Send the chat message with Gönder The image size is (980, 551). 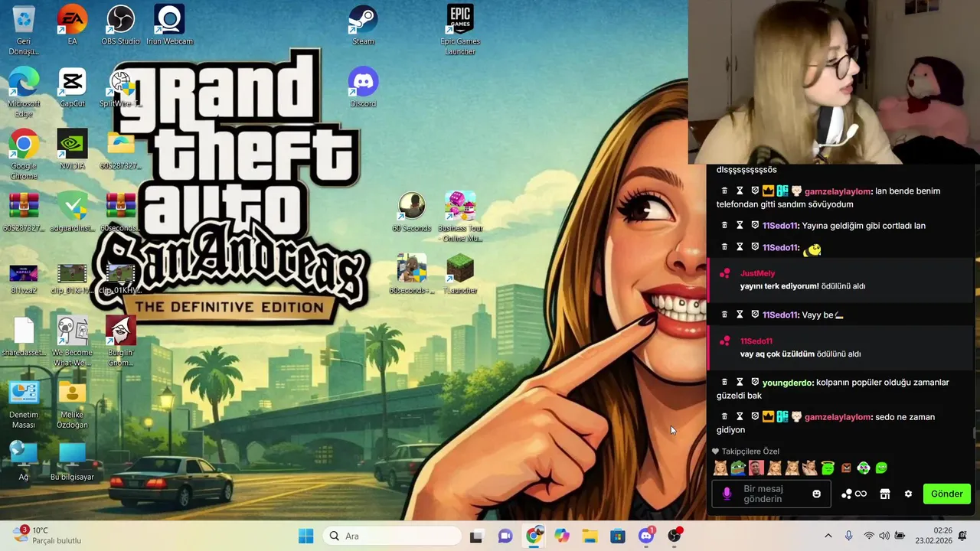click(x=946, y=494)
